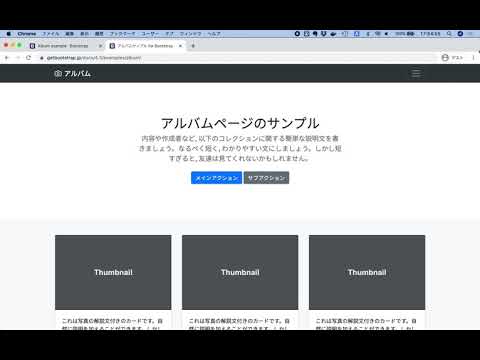480x360 pixels.
Task: Click the first card's description text
Action: 113,324
